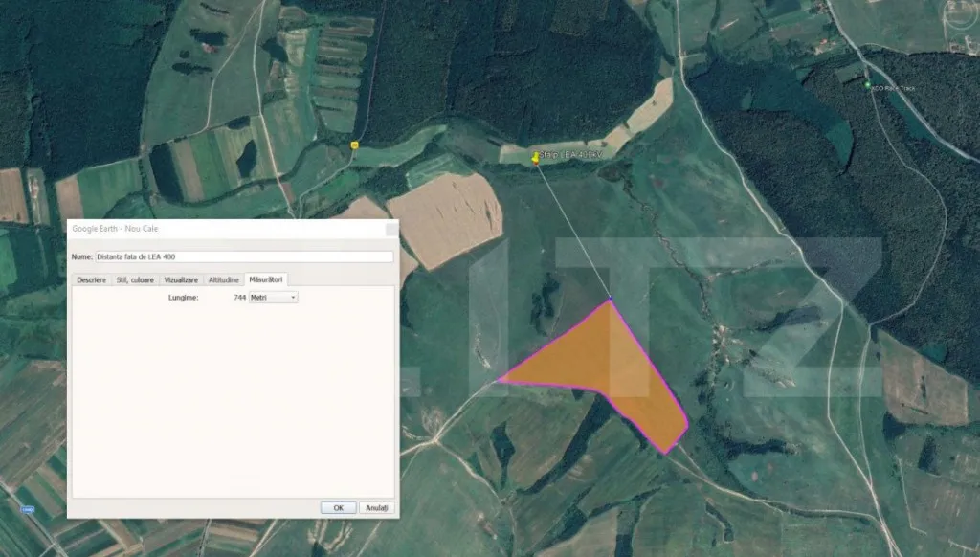
Task: Expand the Metri unit dropdown
Action: 273,298
